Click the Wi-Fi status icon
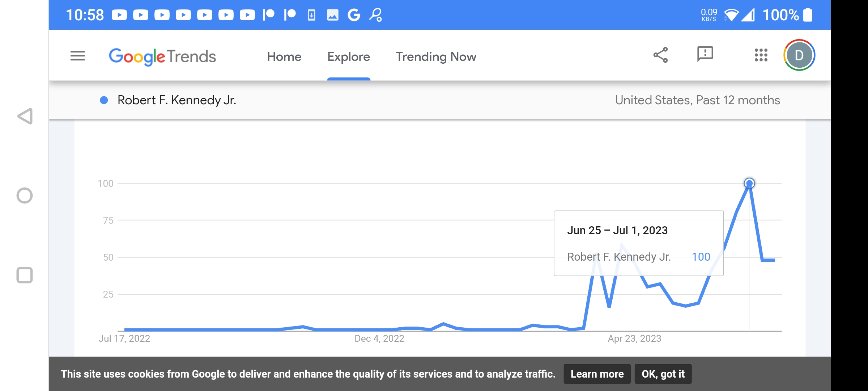This screenshot has height=391, width=868. (731, 15)
